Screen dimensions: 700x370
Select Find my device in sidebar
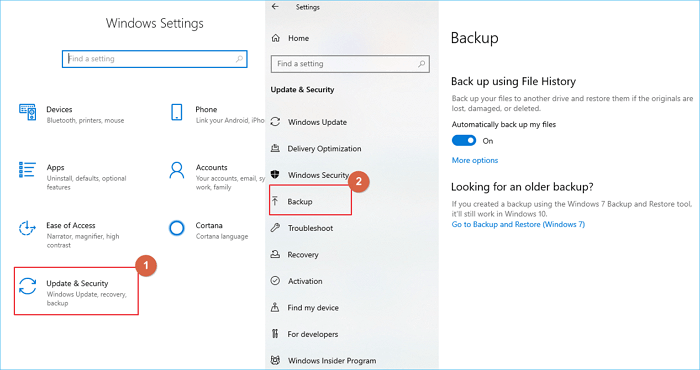pos(313,308)
